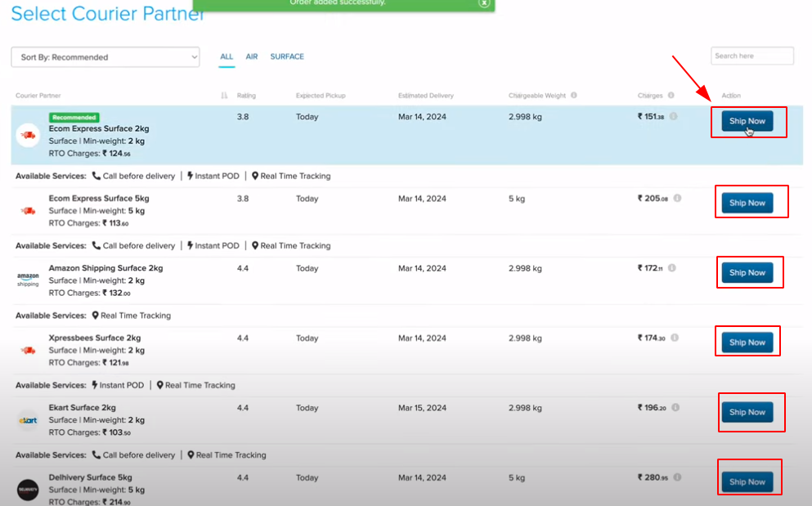Close the order added success notification
The image size is (812, 506).
click(483, 3)
